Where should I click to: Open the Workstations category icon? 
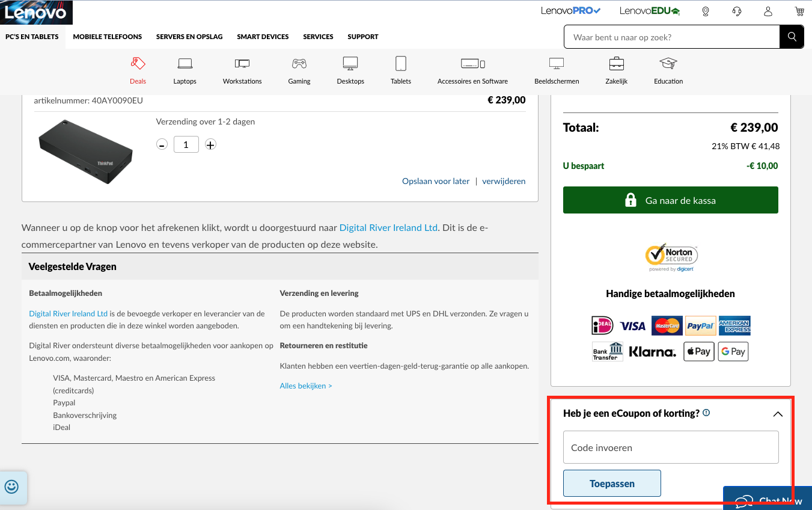coord(242,63)
